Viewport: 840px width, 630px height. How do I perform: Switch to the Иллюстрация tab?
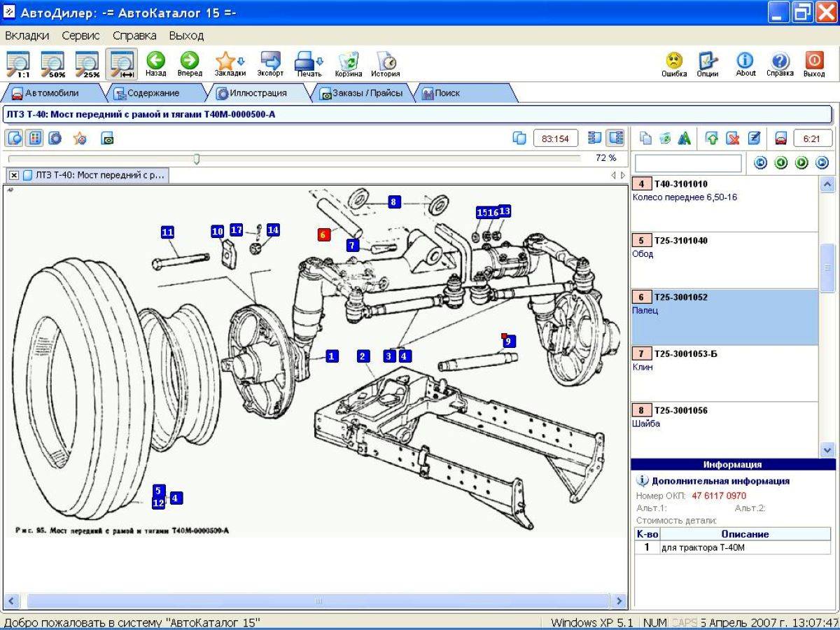click(258, 93)
